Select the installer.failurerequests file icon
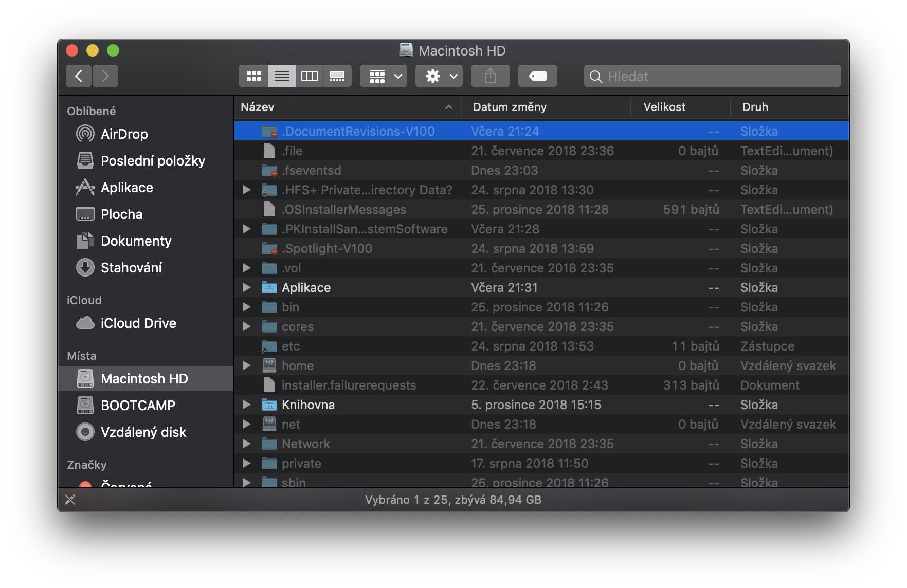Screen dimensions: 907x588 tap(269, 385)
